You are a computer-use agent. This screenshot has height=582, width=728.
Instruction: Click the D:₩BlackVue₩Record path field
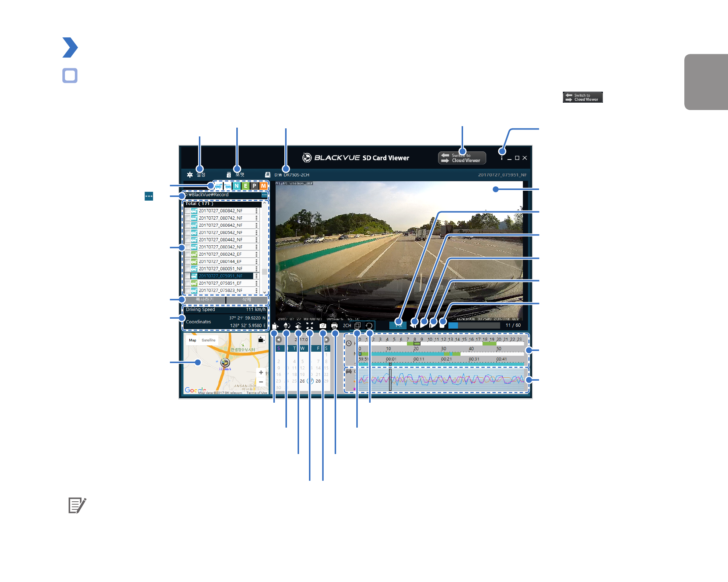222,195
